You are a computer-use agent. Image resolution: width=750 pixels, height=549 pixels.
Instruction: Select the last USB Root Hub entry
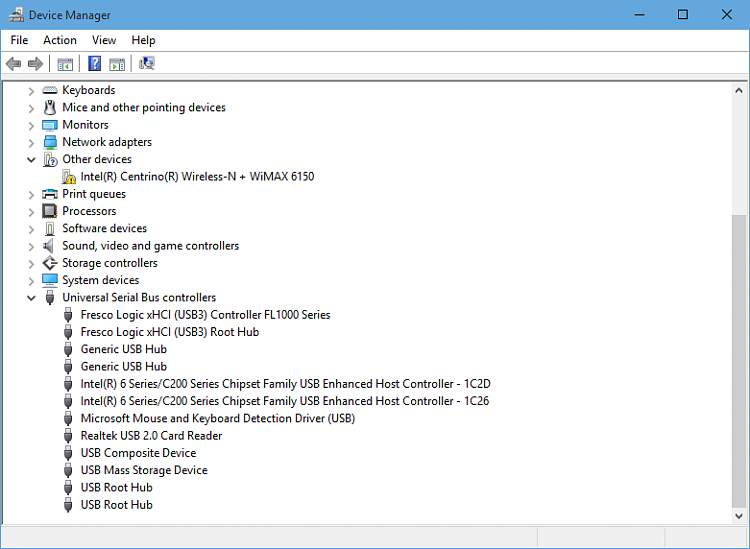pos(116,505)
